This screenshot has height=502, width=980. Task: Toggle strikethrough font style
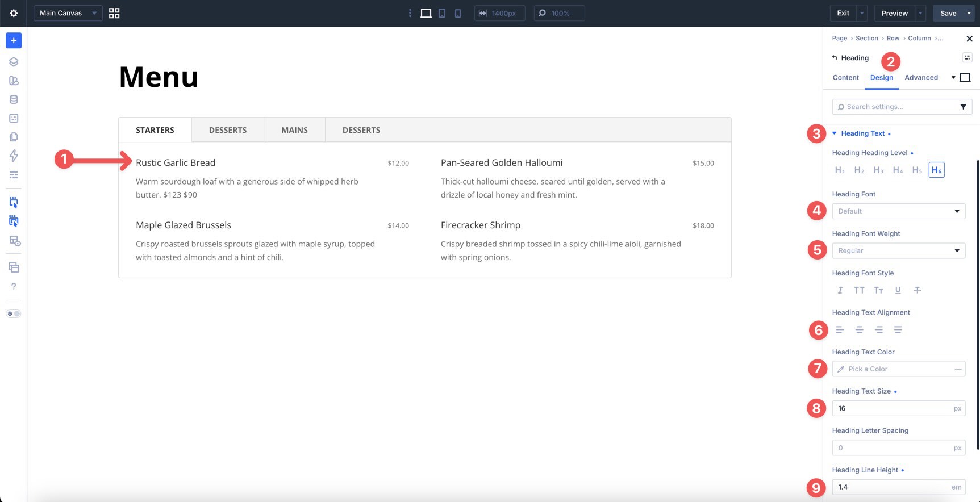click(917, 290)
